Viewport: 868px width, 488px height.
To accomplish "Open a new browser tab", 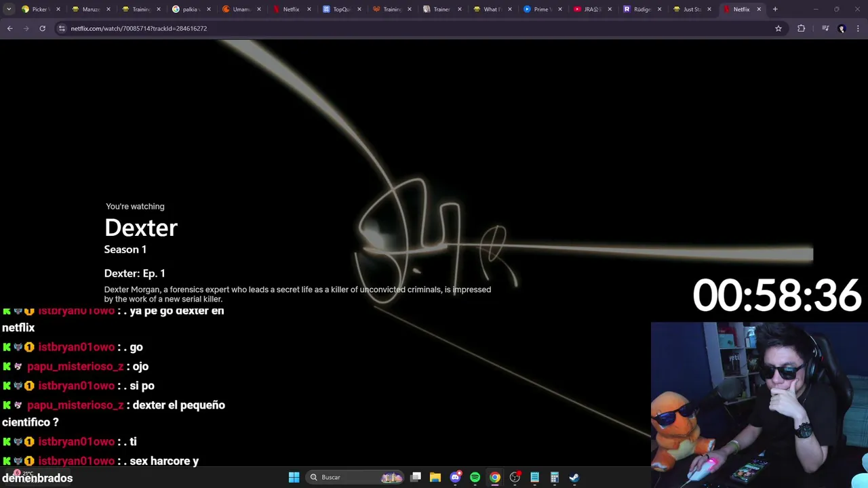I will [x=775, y=9].
